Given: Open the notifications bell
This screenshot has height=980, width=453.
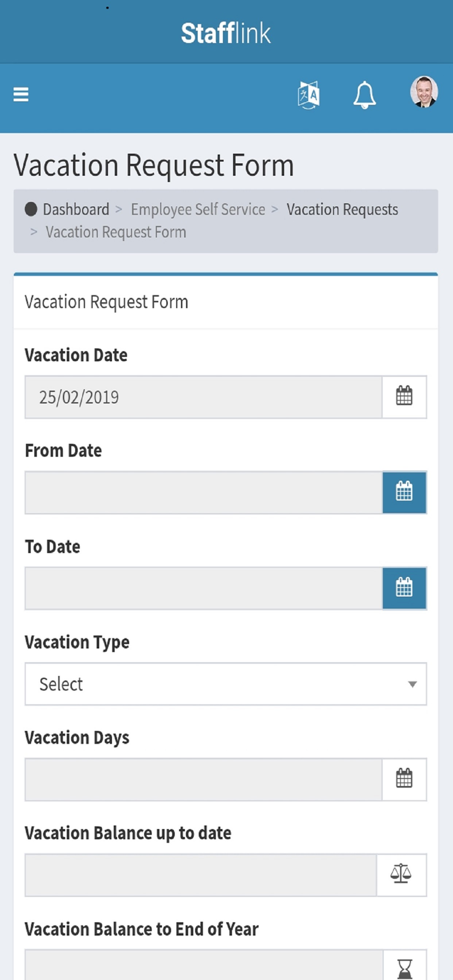Looking at the screenshot, I should pyautogui.click(x=365, y=94).
